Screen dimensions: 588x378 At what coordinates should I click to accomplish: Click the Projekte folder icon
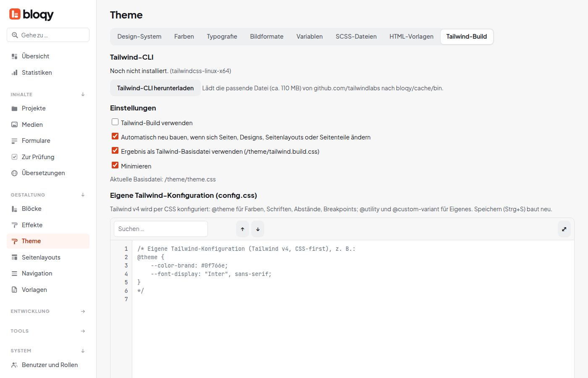(x=14, y=108)
